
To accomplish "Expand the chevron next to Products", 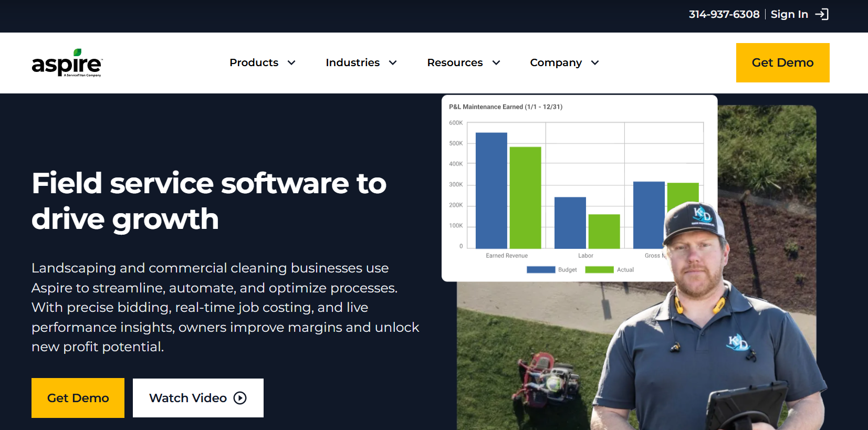I will point(291,62).
